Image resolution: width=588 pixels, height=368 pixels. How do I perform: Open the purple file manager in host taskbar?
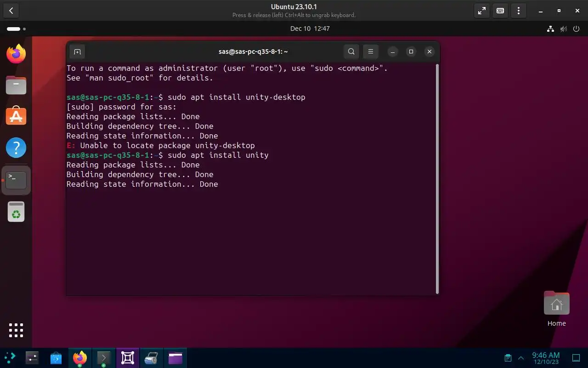point(175,357)
